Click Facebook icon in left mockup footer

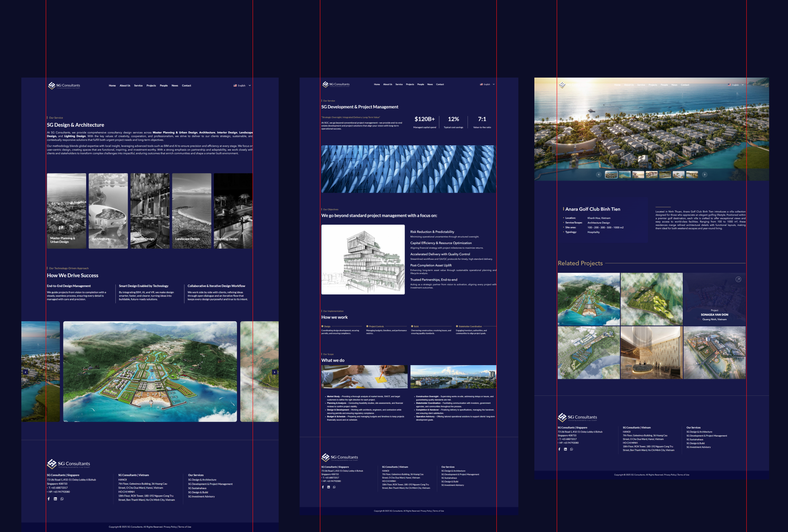click(x=49, y=499)
